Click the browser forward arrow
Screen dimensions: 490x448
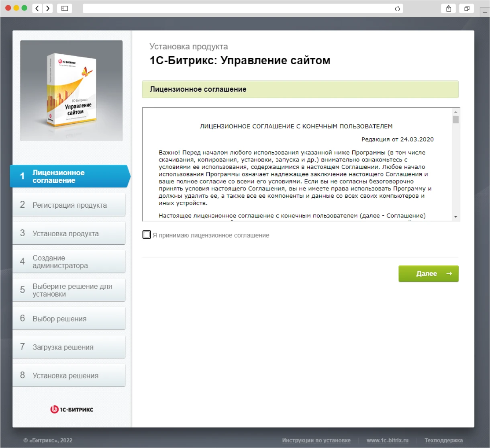(x=48, y=8)
